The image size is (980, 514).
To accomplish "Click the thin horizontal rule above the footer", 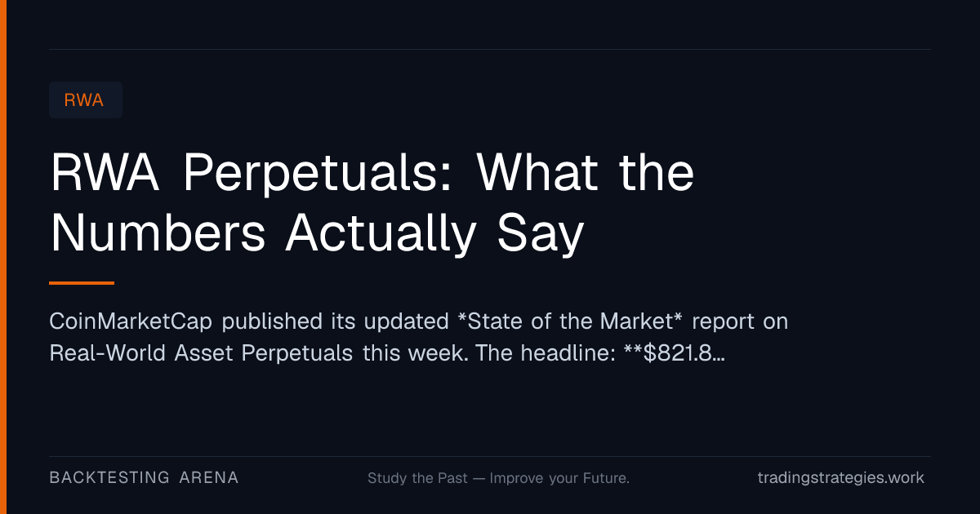I will [x=490, y=456].
